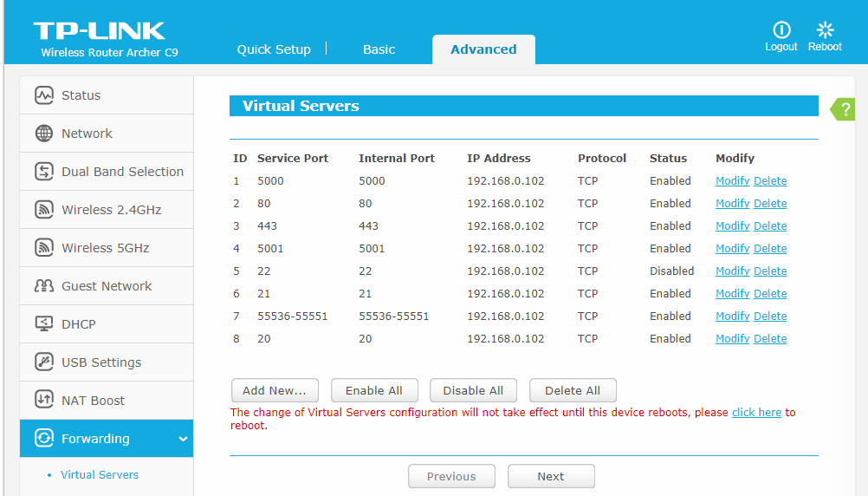
Task: Modify the port 5000 virtual server entry
Action: click(x=732, y=181)
